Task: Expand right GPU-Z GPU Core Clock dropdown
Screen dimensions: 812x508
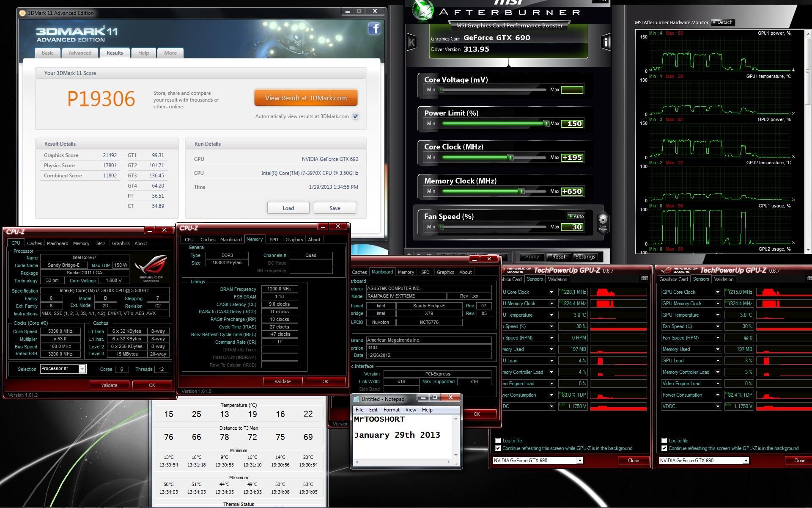Action: (718, 292)
